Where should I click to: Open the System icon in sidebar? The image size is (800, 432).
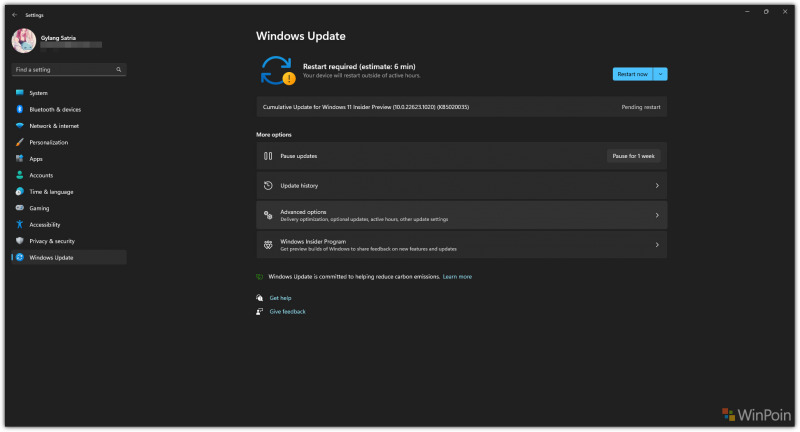coord(19,93)
